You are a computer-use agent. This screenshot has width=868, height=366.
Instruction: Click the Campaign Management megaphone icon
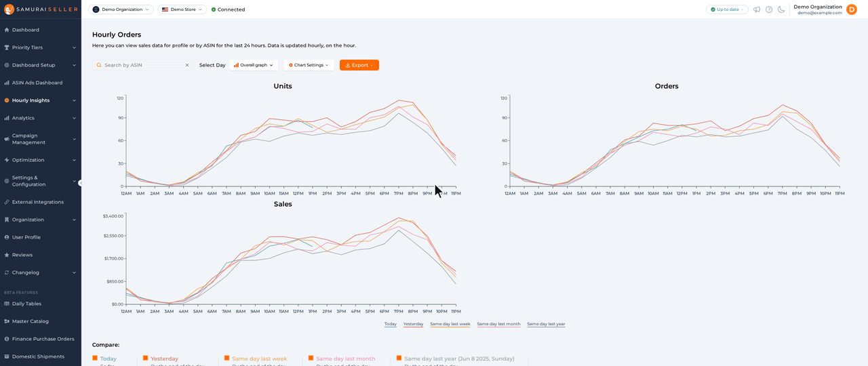7,139
